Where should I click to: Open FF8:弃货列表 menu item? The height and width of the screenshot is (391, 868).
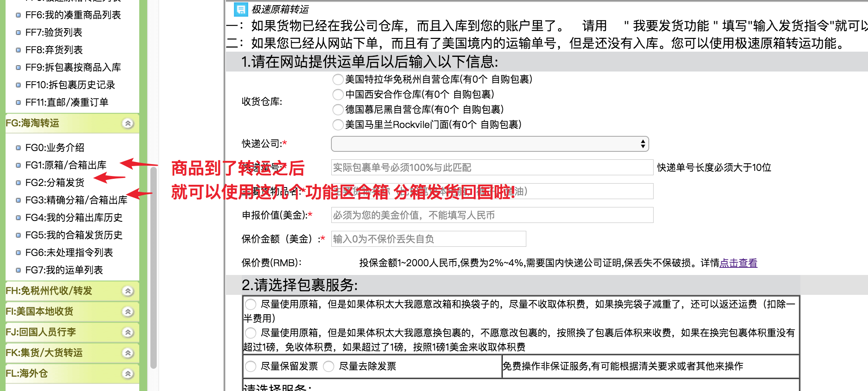click(x=54, y=50)
